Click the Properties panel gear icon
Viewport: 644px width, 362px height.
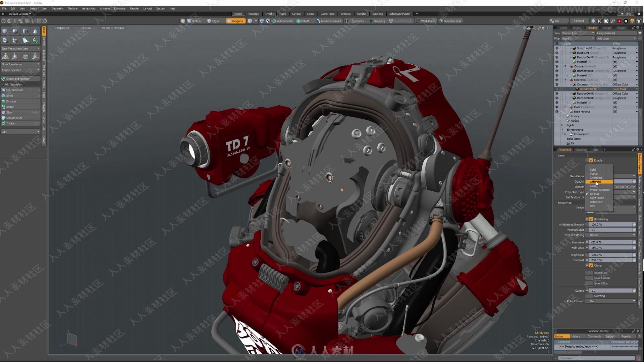(638, 149)
